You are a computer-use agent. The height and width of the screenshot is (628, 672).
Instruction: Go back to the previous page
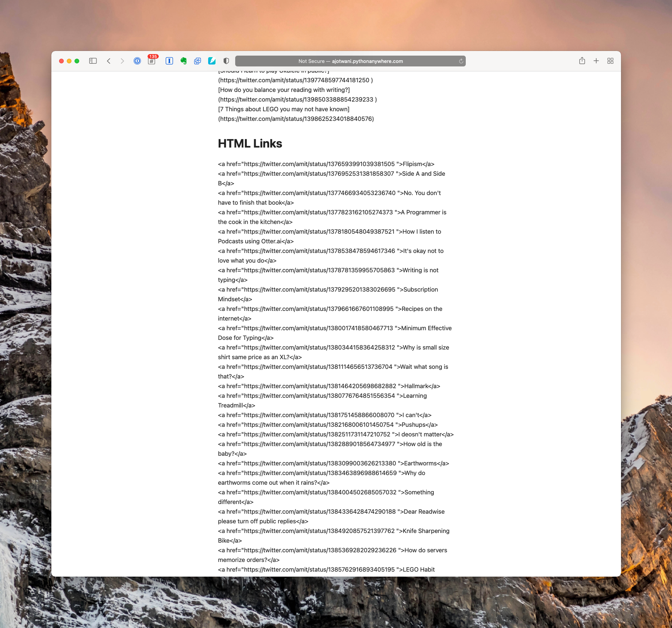[109, 61]
